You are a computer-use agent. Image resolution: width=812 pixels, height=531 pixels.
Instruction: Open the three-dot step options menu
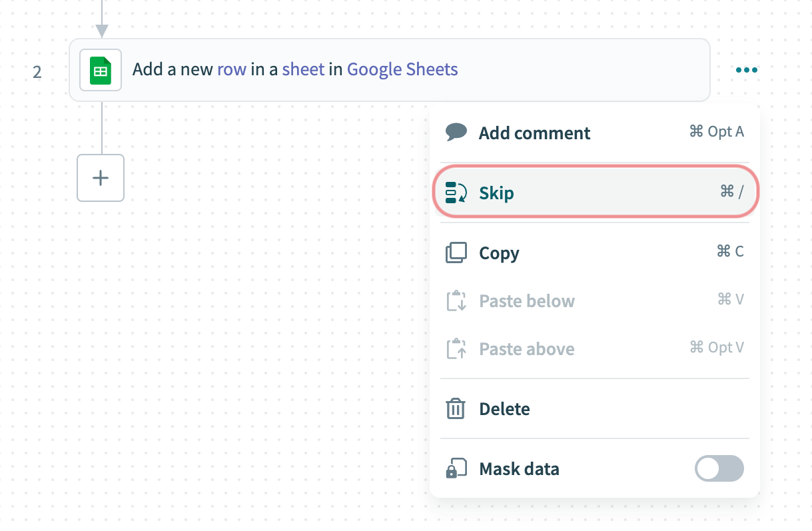pos(747,70)
